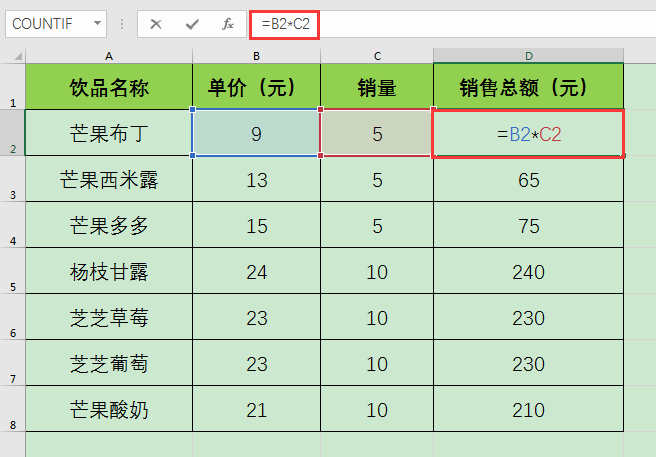Viewport: 656px width, 457px height.
Task: Click sales quantity 10 in 芝芝葡萄 row
Action: [377, 363]
